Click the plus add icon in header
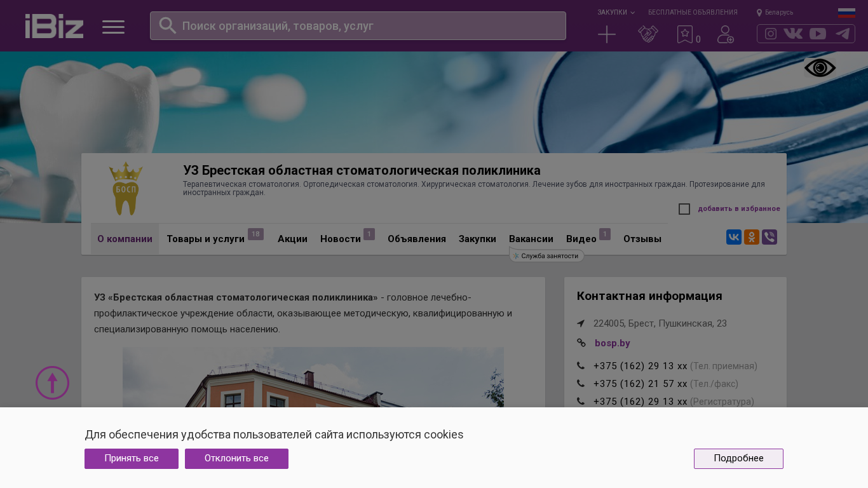Viewport: 868px width, 488px height. 607,34
